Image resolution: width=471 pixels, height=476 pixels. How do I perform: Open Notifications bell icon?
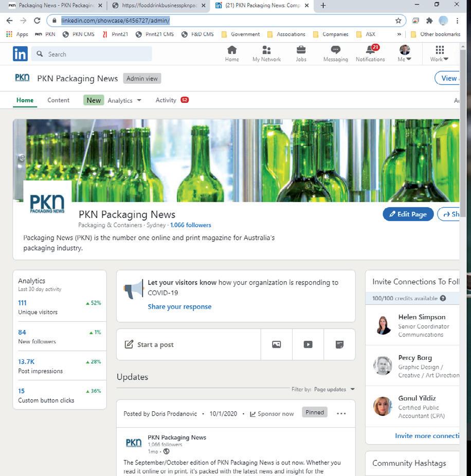tap(371, 49)
